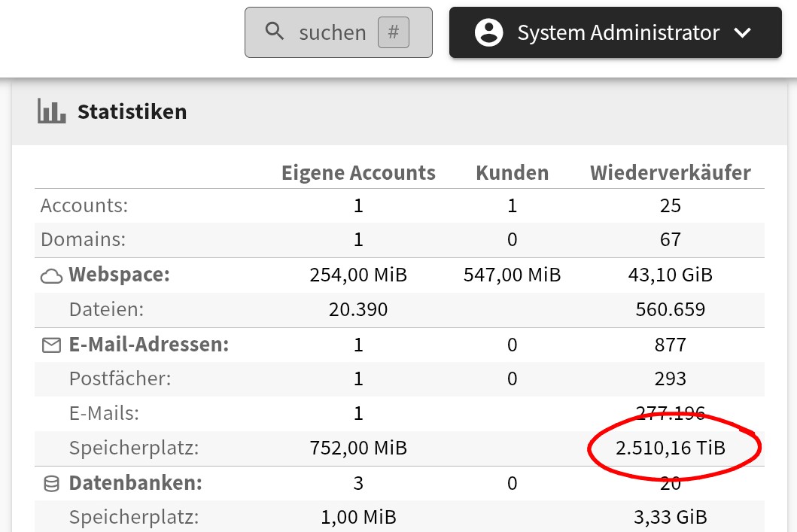This screenshot has height=532, width=797.
Task: Select the Kunden column header
Action: pyautogui.click(x=512, y=173)
